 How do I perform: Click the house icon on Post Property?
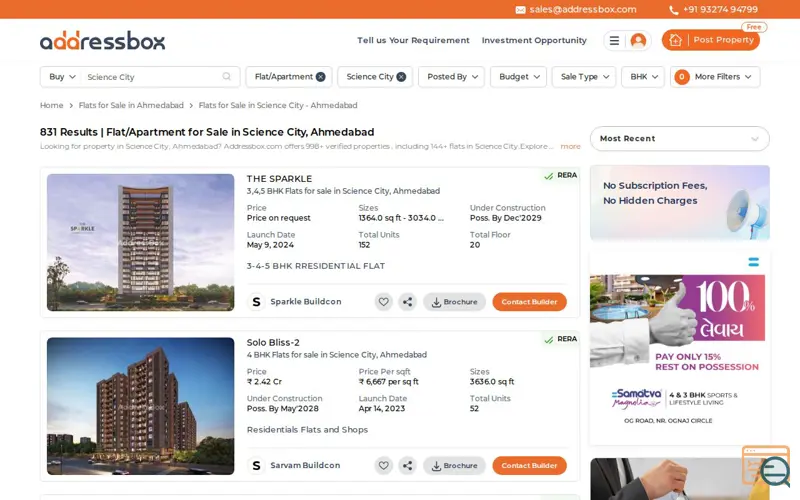coord(675,40)
